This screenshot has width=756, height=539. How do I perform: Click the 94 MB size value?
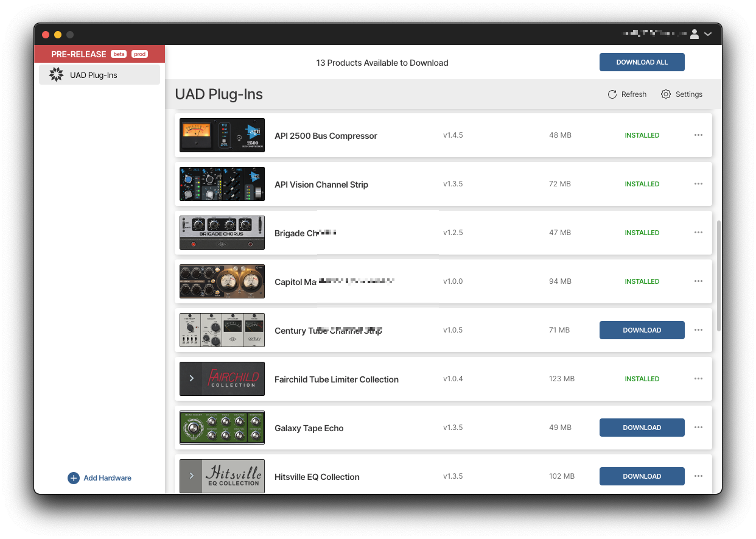pyautogui.click(x=560, y=281)
